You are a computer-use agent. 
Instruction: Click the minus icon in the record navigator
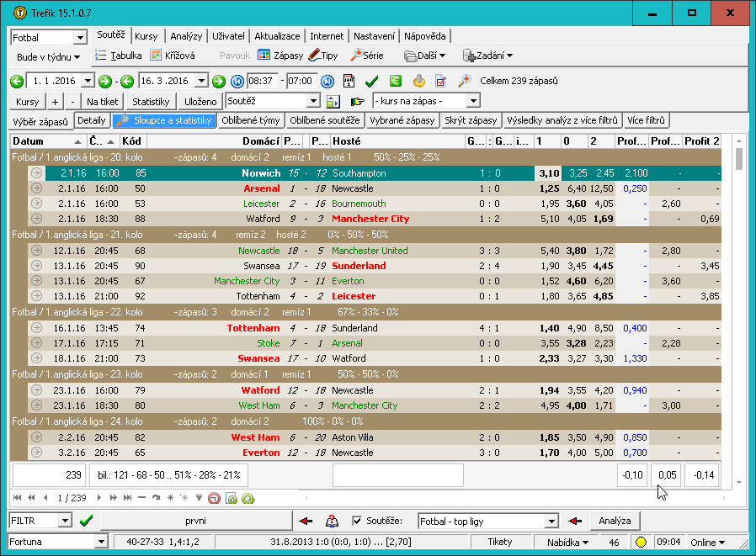point(141,498)
